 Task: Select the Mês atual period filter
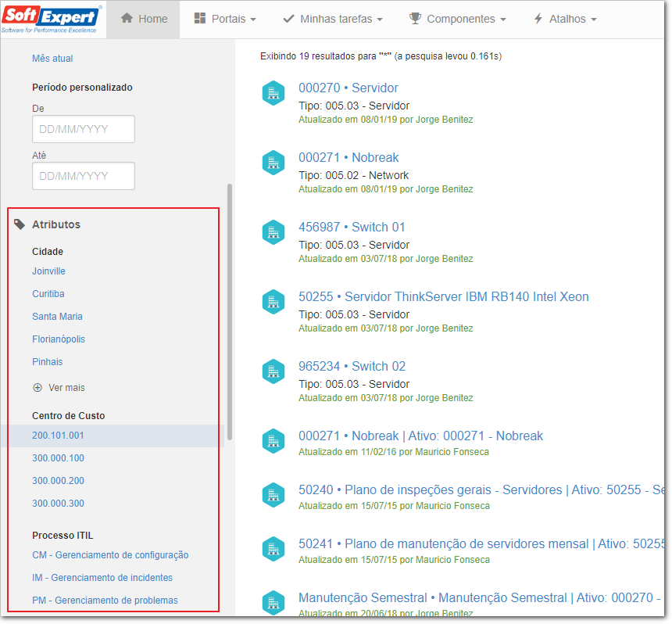coord(52,59)
